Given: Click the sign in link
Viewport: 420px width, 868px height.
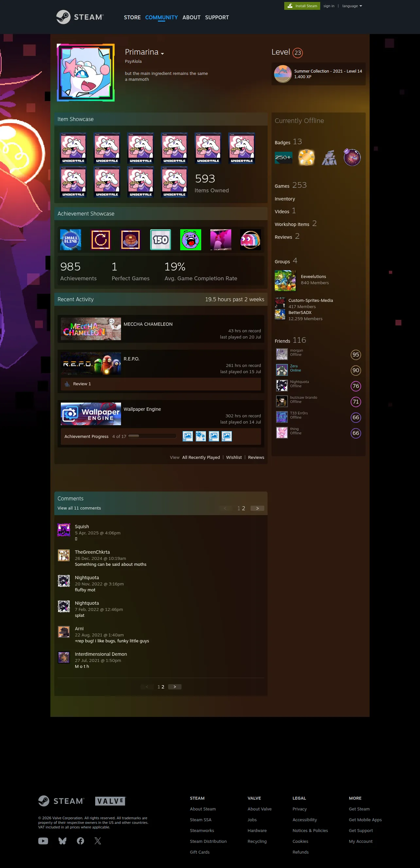Looking at the screenshot, I should pos(329,6).
